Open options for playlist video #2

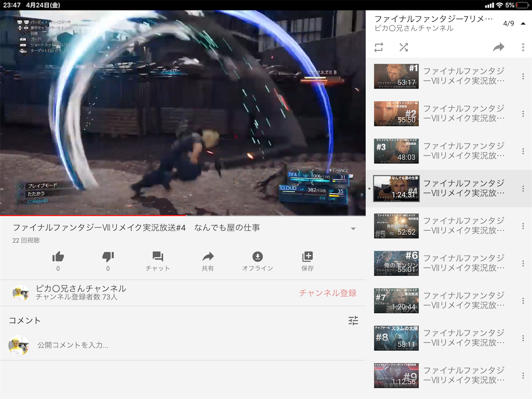pos(523,114)
